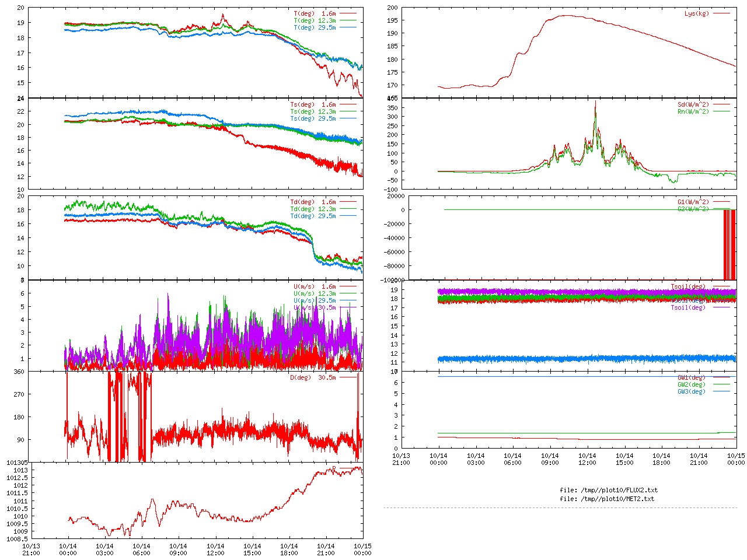Viewport: 747px width, 560px height.
Task: Click the "270" wind direction axis tick
Action: click(x=19, y=394)
